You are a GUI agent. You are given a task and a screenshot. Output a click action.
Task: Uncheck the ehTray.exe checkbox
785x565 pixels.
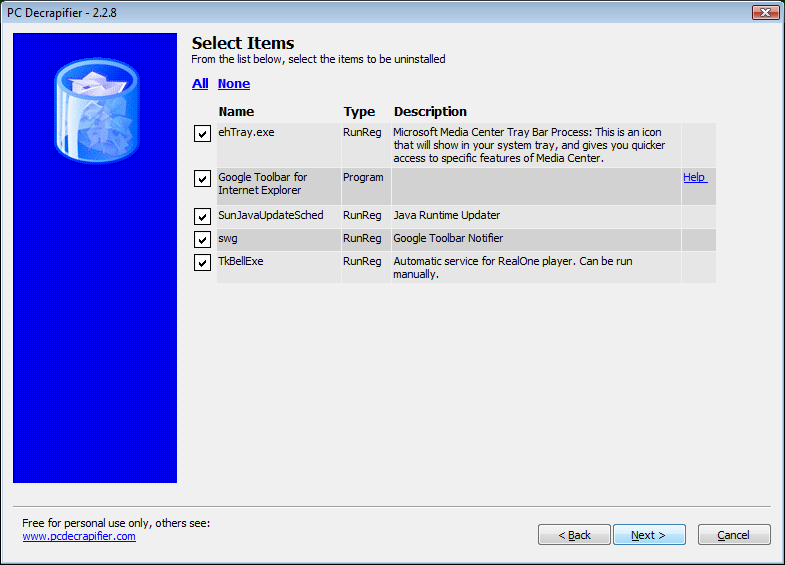(202, 134)
